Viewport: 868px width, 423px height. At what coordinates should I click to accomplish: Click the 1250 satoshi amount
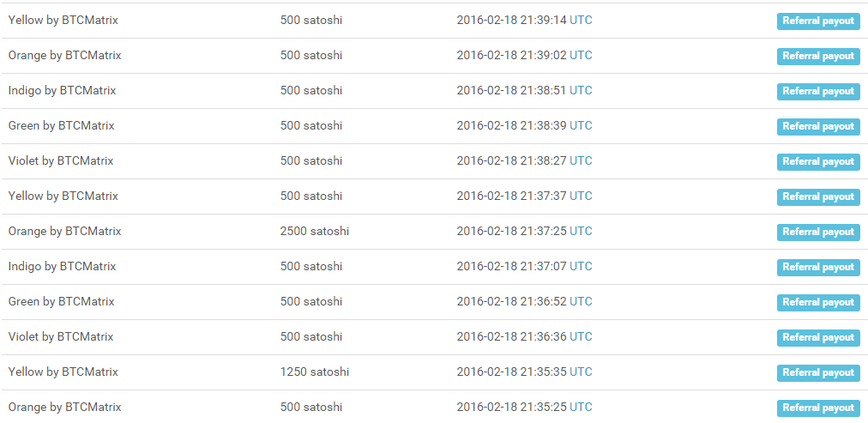pyautogui.click(x=315, y=372)
